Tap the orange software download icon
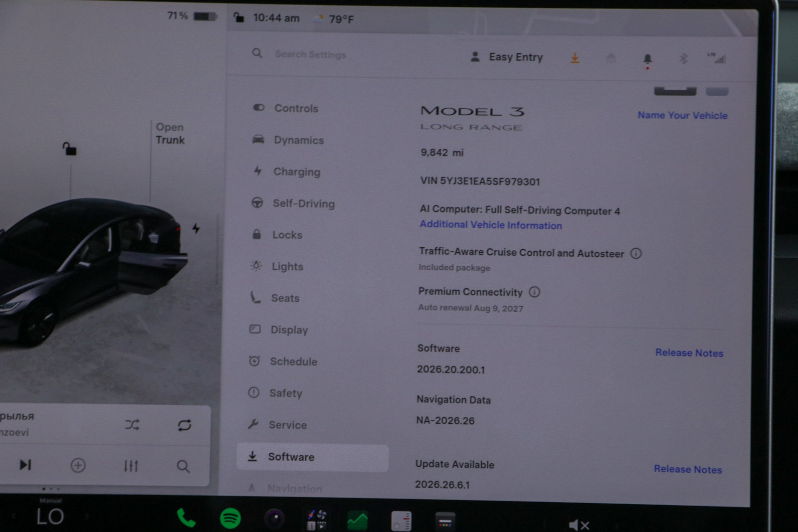 click(575, 58)
